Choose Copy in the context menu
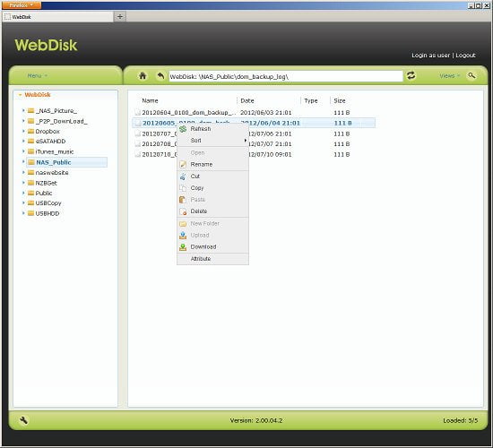493x448 pixels. click(x=212, y=188)
